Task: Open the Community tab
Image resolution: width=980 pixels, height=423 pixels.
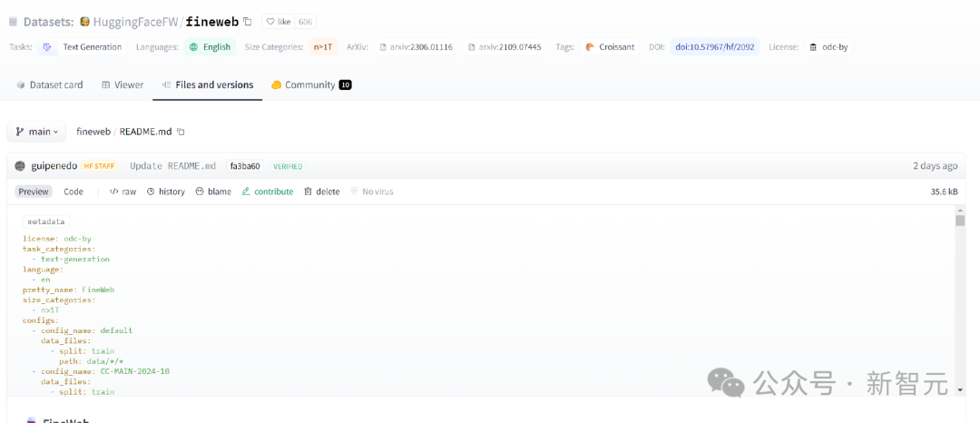Action: coord(310,84)
